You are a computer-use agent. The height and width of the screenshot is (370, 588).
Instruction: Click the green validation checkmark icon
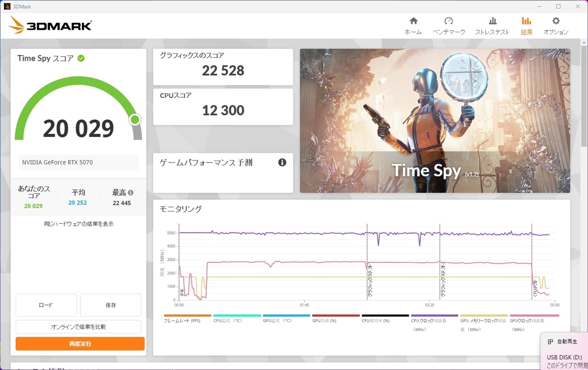[81, 58]
